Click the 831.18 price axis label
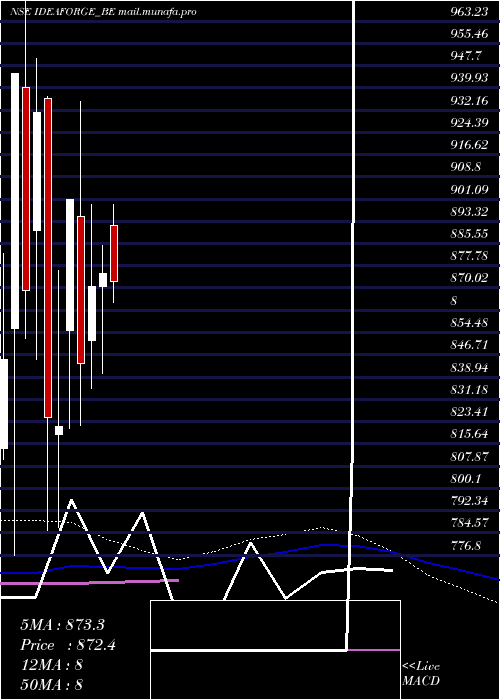The image size is (500, 700). pos(469,390)
